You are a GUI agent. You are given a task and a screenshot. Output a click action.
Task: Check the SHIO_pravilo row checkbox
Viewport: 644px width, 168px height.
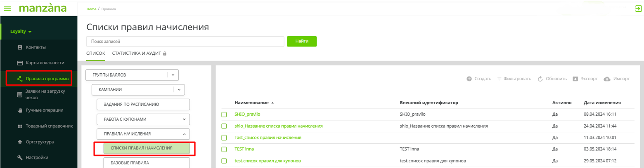point(224,114)
